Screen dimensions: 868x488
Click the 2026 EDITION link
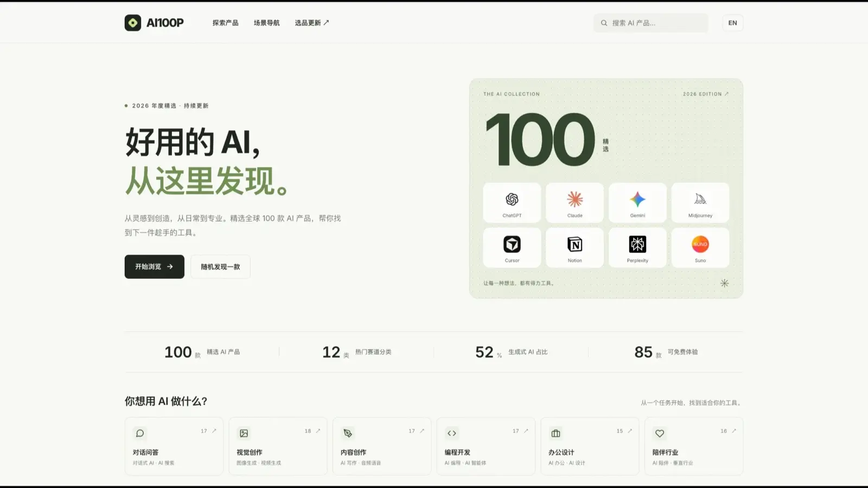click(x=706, y=94)
